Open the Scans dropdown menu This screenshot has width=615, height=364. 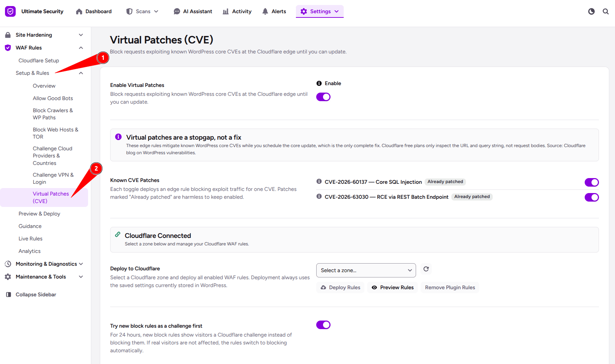(143, 11)
